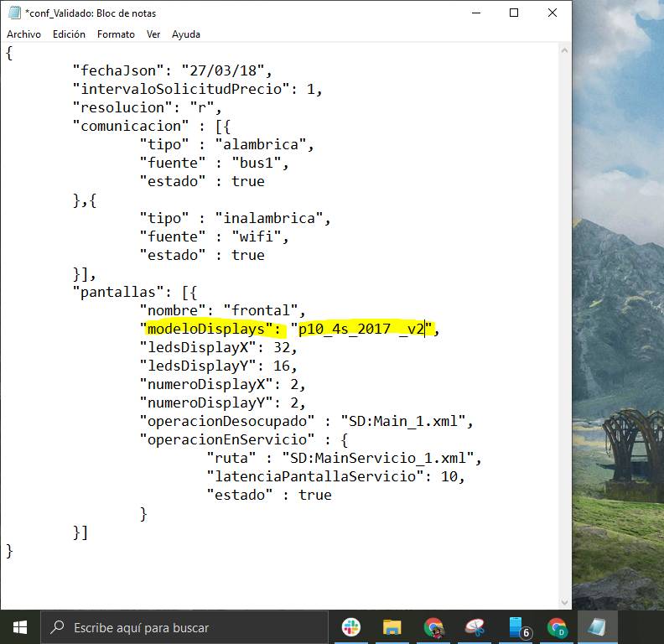
Task: Open the Ver menu
Action: (x=153, y=34)
